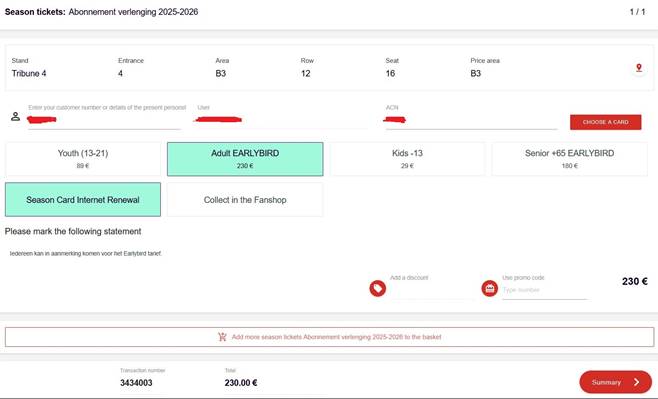The height and width of the screenshot is (399, 658).
Task: Click the Price area value B3
Action: click(x=475, y=73)
